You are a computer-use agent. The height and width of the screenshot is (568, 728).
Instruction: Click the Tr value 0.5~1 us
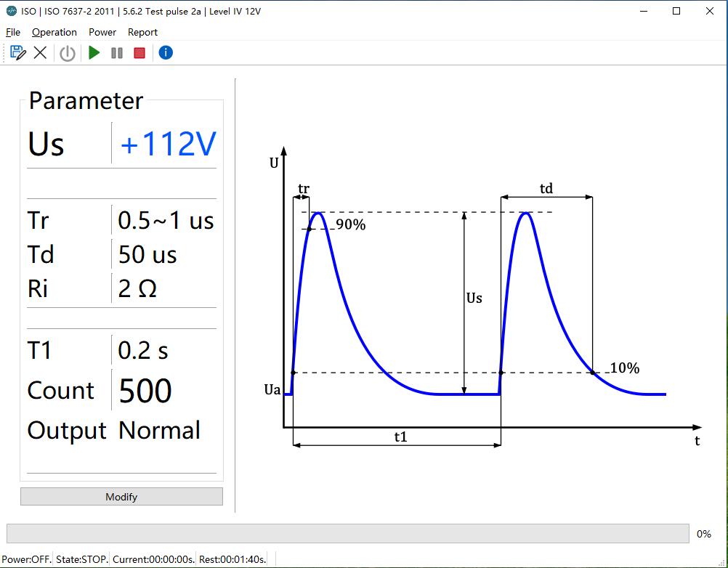[166, 220]
